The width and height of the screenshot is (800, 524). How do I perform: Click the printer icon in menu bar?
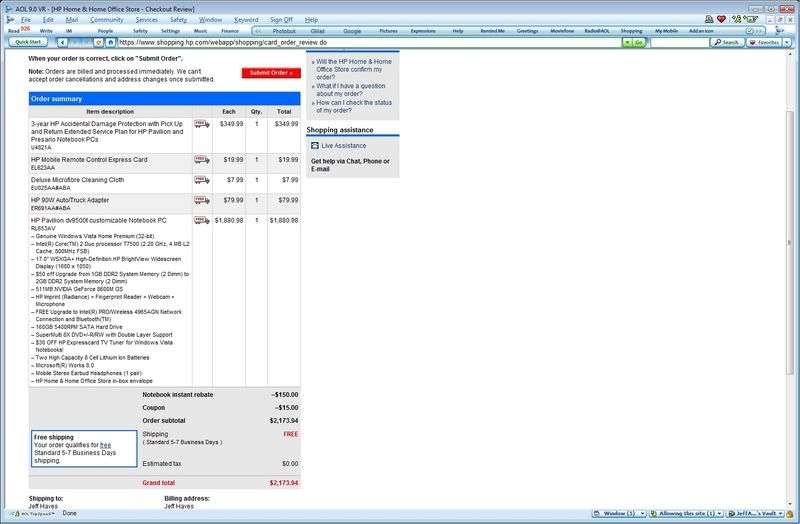[x=709, y=19]
